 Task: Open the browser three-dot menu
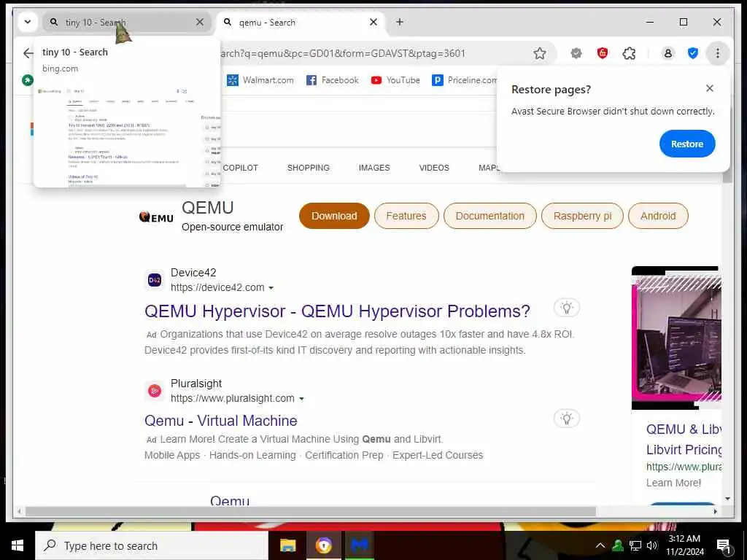718,53
